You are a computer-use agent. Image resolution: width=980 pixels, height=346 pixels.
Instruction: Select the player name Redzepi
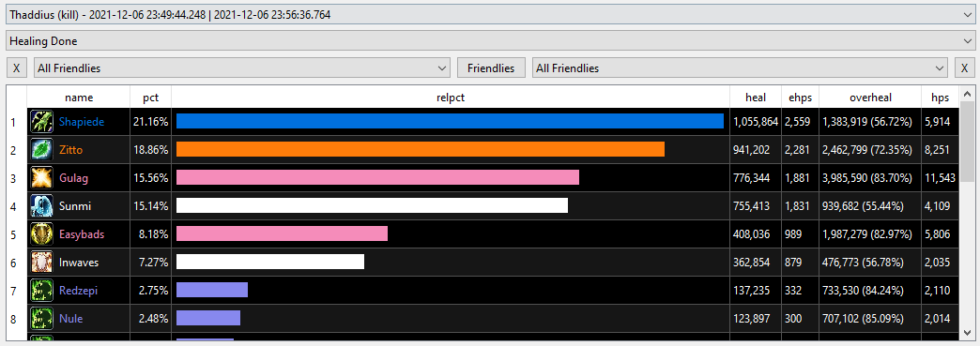78,291
